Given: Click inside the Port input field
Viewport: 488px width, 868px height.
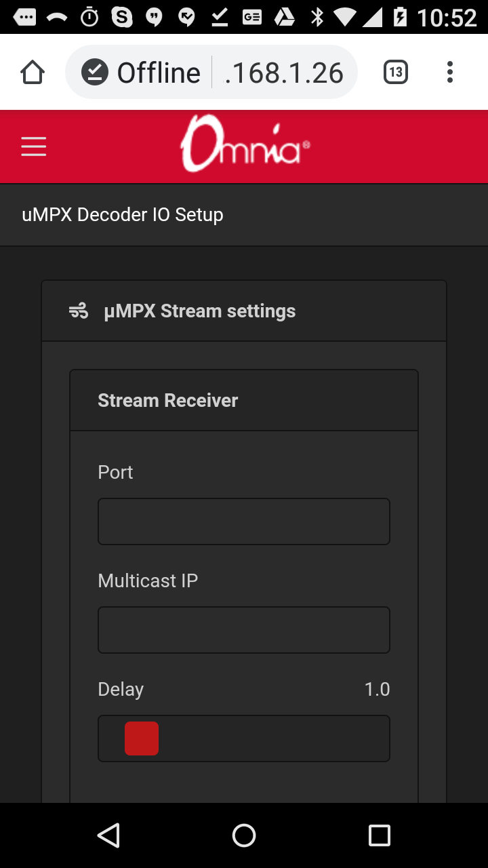Looking at the screenshot, I should pyautogui.click(x=244, y=521).
